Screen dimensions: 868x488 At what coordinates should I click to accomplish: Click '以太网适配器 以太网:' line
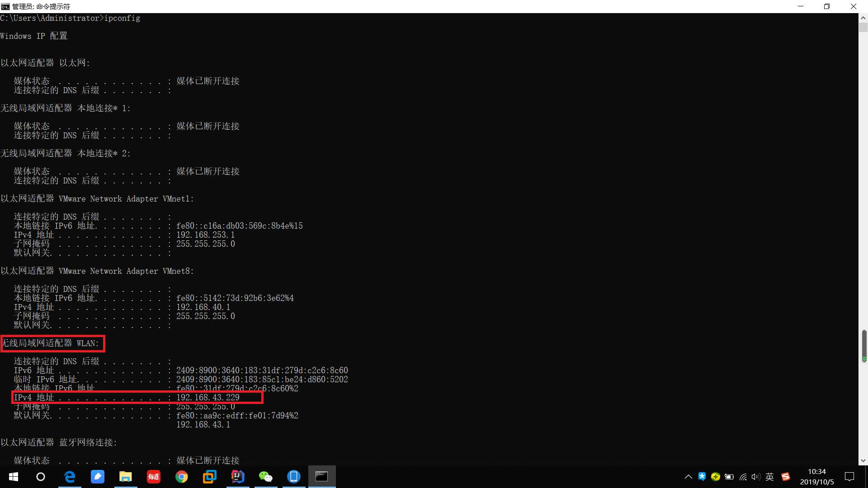coord(45,63)
